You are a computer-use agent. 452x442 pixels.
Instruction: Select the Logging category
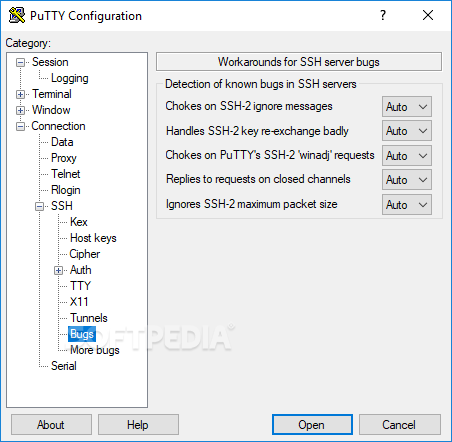click(70, 78)
